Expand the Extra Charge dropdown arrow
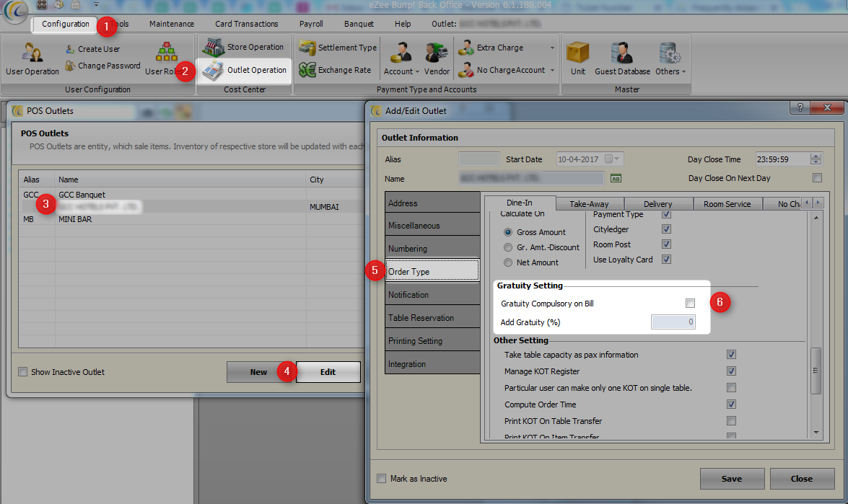 point(552,48)
